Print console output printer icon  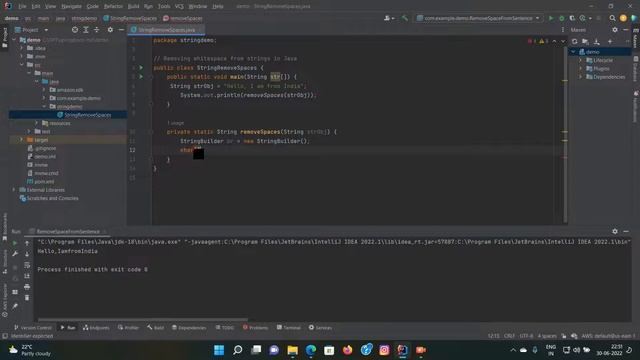pyautogui.click(x=27, y=287)
